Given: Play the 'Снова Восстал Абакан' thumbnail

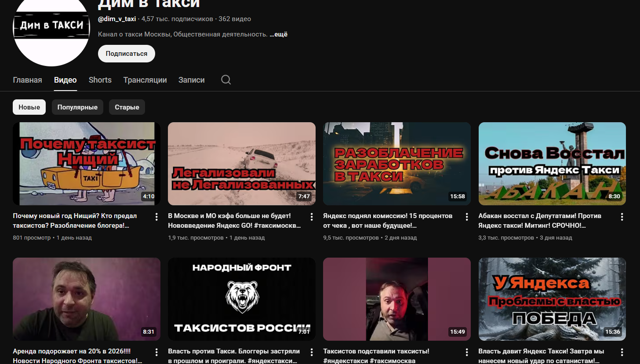Looking at the screenshot, I should (x=552, y=164).
